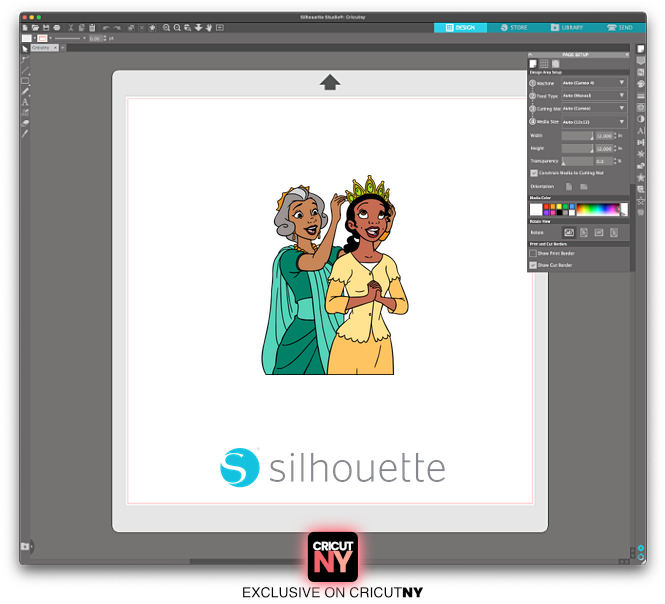Activate the Pan hand tool
665x604 pixels.
[209, 28]
